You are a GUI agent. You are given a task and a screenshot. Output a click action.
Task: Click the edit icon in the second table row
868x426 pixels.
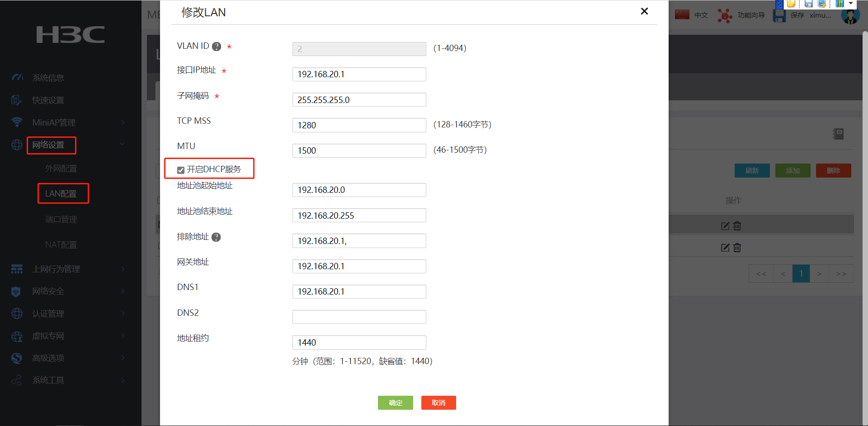click(725, 248)
